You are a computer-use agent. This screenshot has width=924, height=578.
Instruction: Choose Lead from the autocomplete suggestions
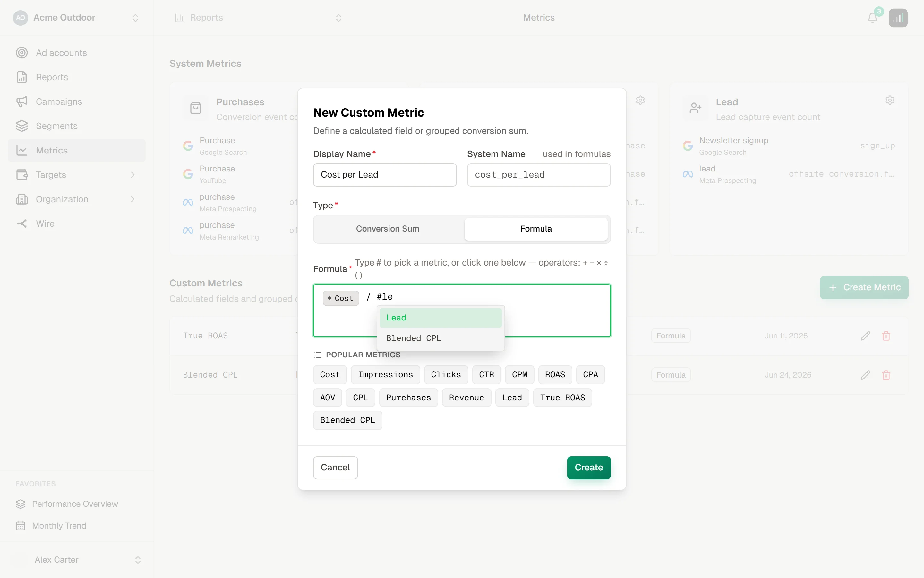pos(441,318)
